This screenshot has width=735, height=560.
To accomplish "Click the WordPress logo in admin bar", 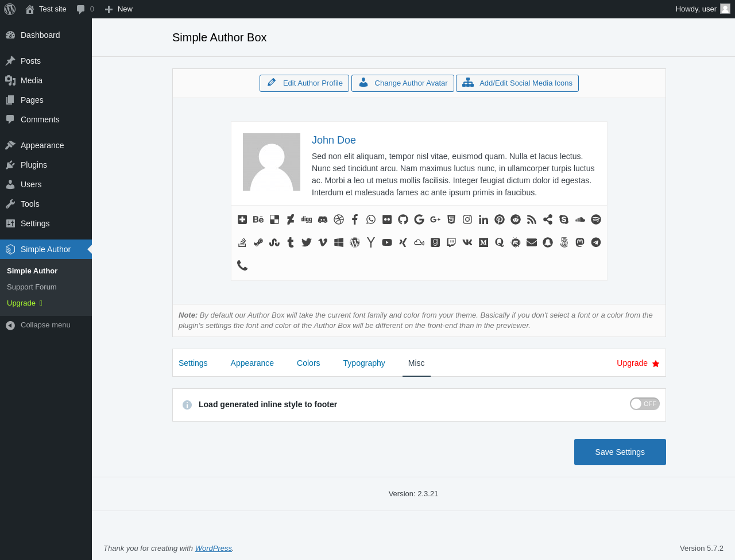I will (10, 9).
